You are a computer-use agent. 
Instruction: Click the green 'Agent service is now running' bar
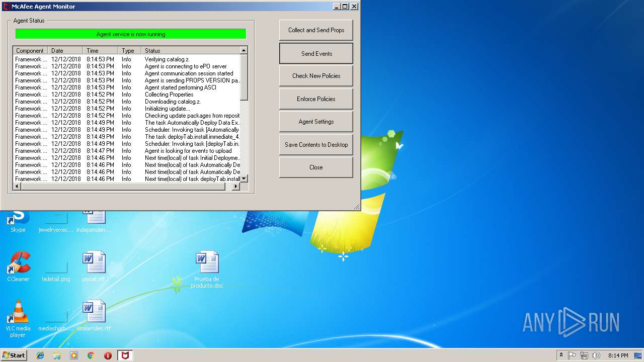click(x=131, y=34)
